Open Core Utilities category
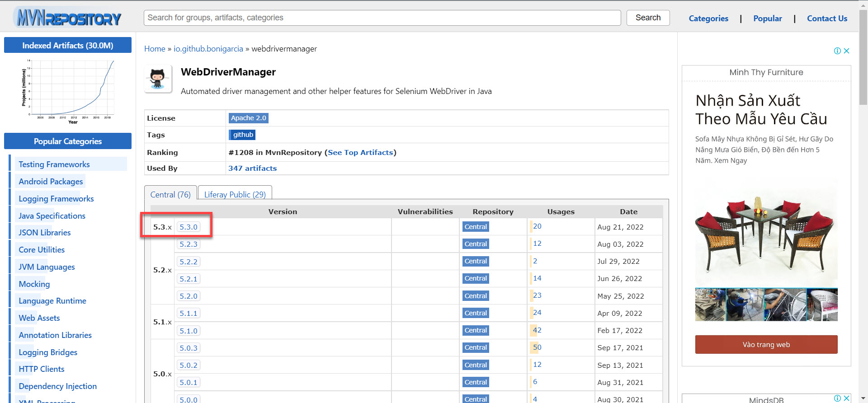Screen dimensions: 868x403 coord(42,250)
